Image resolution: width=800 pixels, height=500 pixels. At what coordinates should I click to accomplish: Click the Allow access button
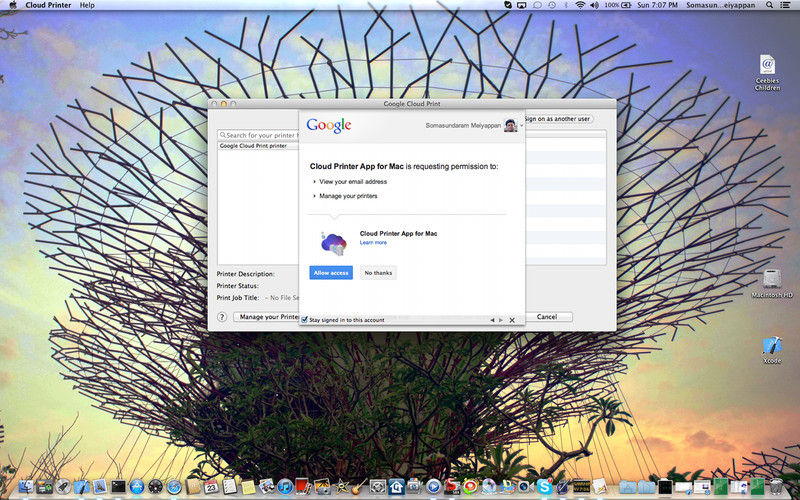click(x=331, y=272)
